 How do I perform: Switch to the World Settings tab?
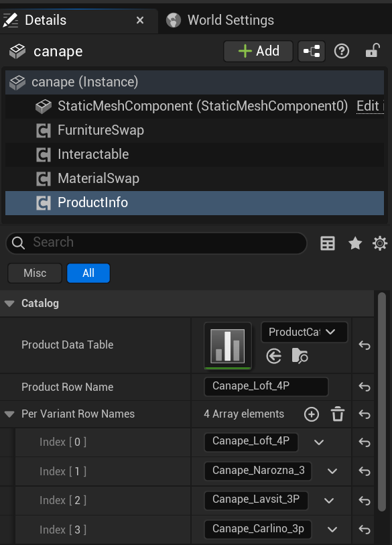[220, 20]
